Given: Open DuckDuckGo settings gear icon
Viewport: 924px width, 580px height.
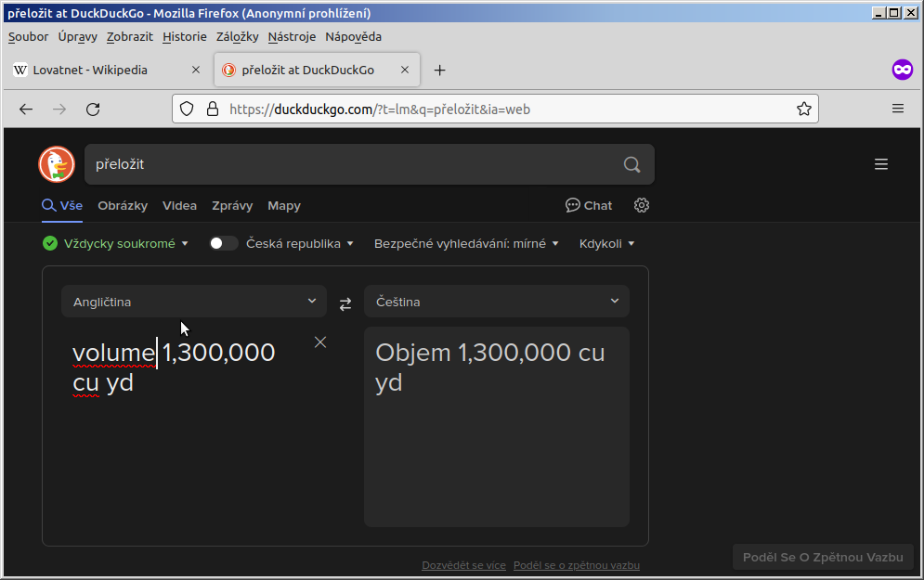Looking at the screenshot, I should tap(641, 205).
